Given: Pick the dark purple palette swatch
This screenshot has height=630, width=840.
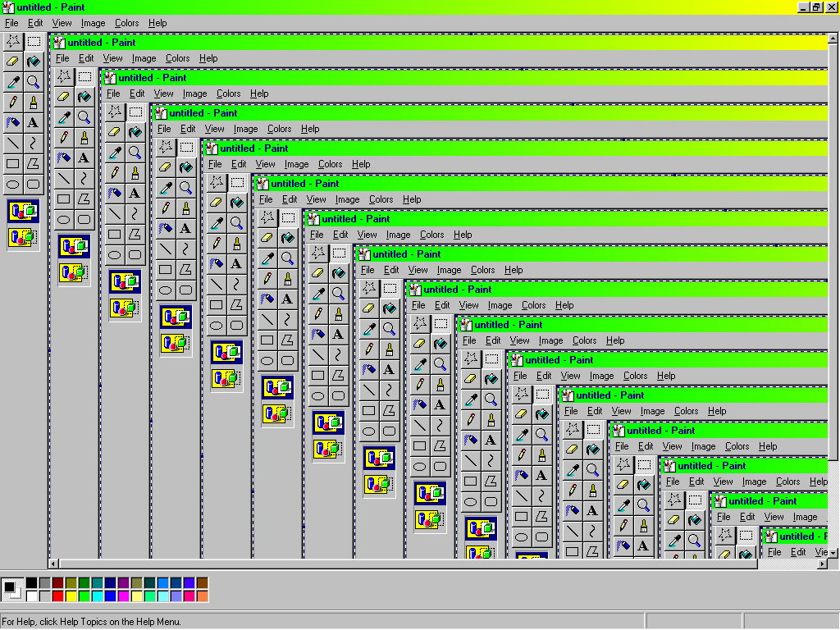Looking at the screenshot, I should [x=124, y=583].
